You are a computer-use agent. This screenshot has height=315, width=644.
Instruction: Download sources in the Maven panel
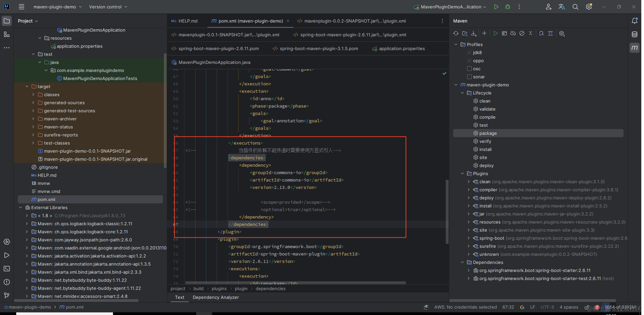point(474,33)
